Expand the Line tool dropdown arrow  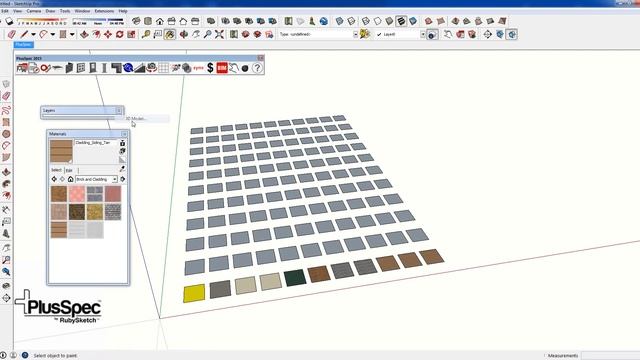pyautogui.click(x=33, y=35)
